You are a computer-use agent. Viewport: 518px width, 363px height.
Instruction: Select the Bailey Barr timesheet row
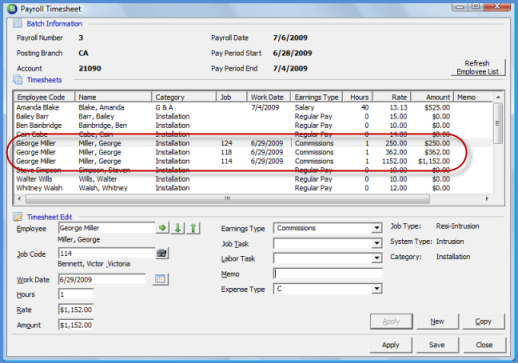tap(253, 116)
